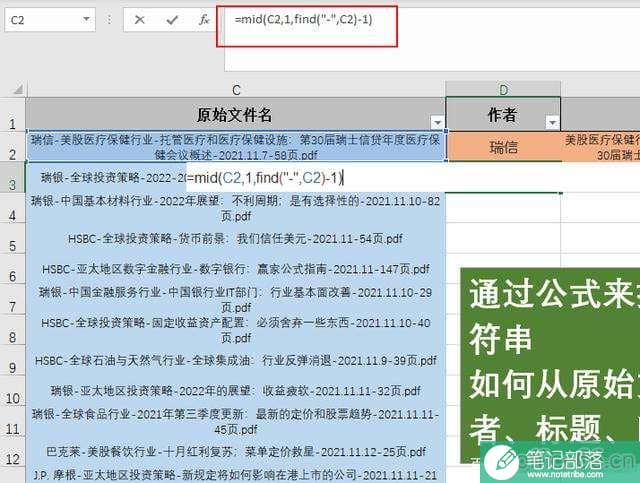The width and height of the screenshot is (640, 483).
Task: Select empty cell D5 under 作者 column
Action: 503,239
